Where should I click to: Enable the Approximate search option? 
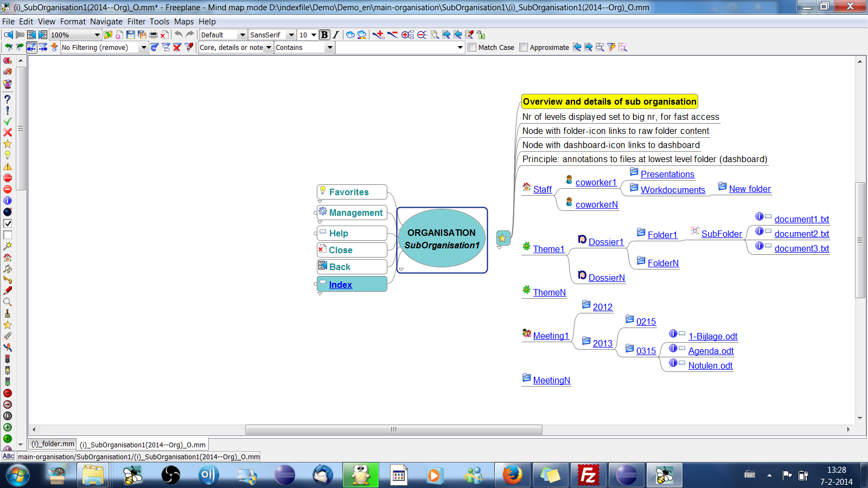click(x=522, y=47)
